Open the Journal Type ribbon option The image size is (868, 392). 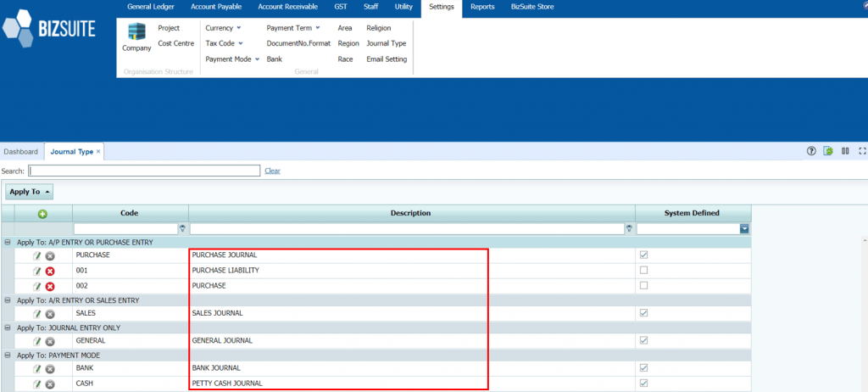[x=386, y=43]
